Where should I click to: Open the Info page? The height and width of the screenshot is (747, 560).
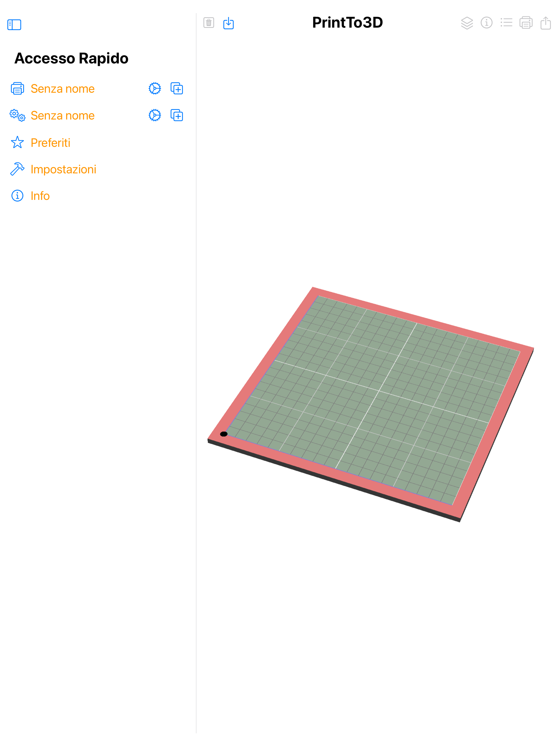click(40, 196)
